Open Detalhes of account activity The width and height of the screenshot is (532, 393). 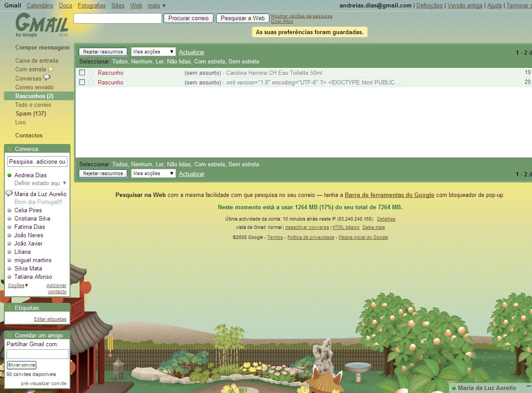[386, 219]
